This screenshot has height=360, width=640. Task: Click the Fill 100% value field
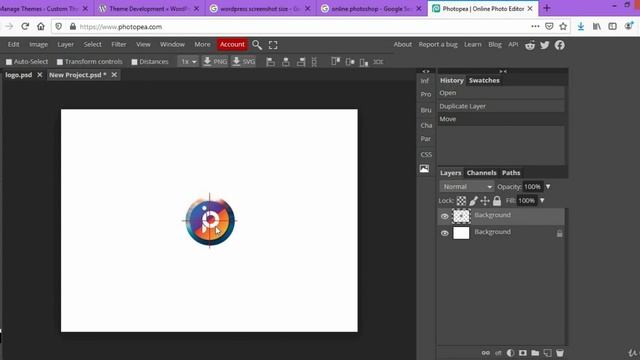point(527,200)
